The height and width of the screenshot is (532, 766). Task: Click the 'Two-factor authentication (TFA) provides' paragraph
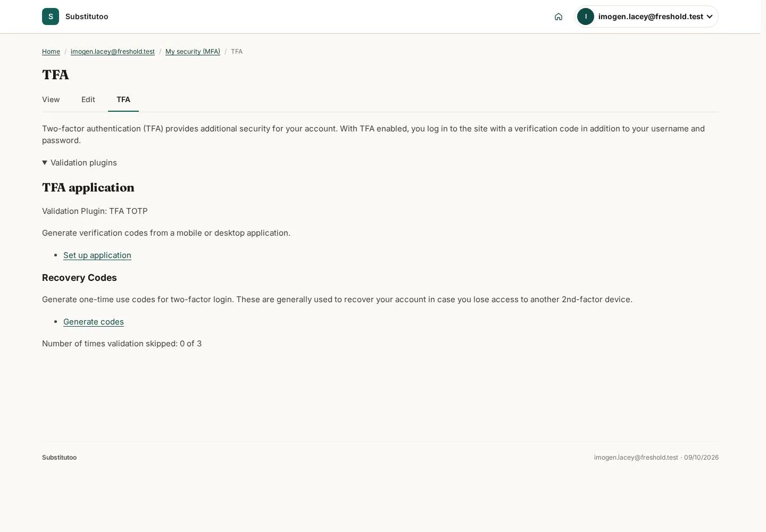373,135
